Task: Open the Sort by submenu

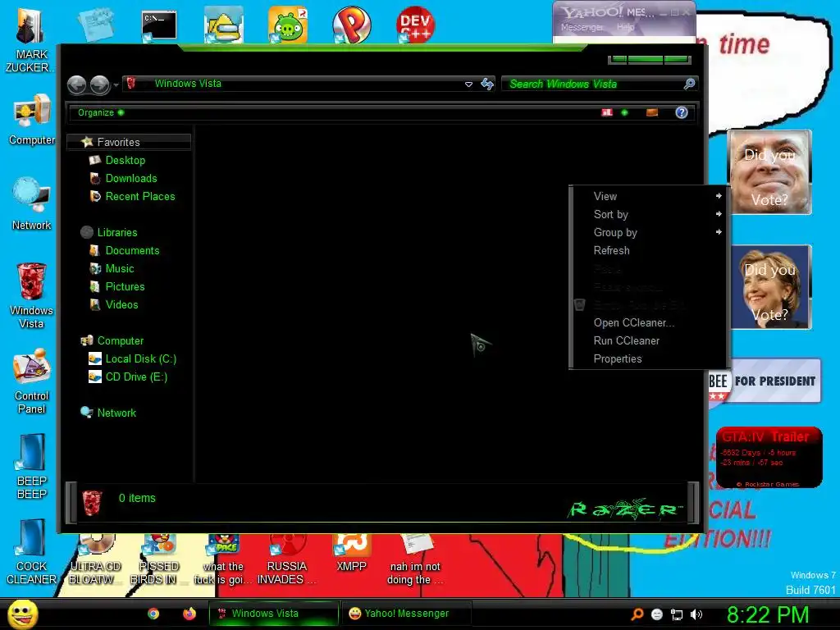Action: (x=650, y=214)
